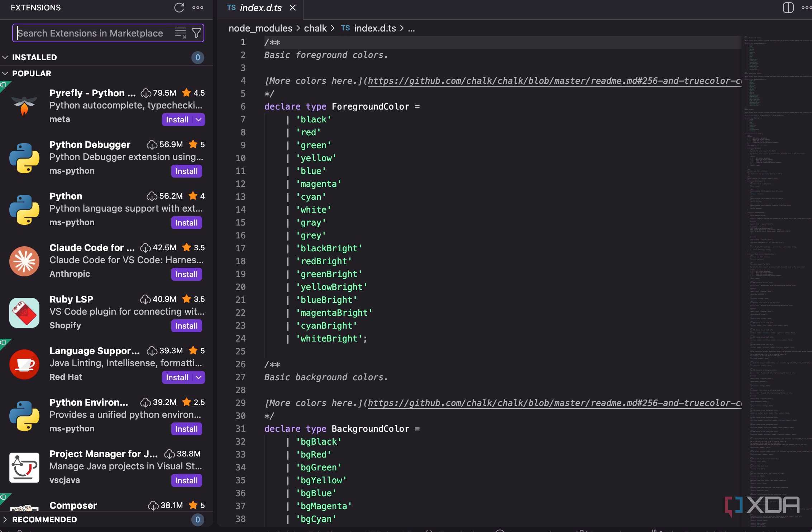Viewport: 812px width, 532px height.
Task: Open editor more actions ellipsis menu
Action: point(806,8)
